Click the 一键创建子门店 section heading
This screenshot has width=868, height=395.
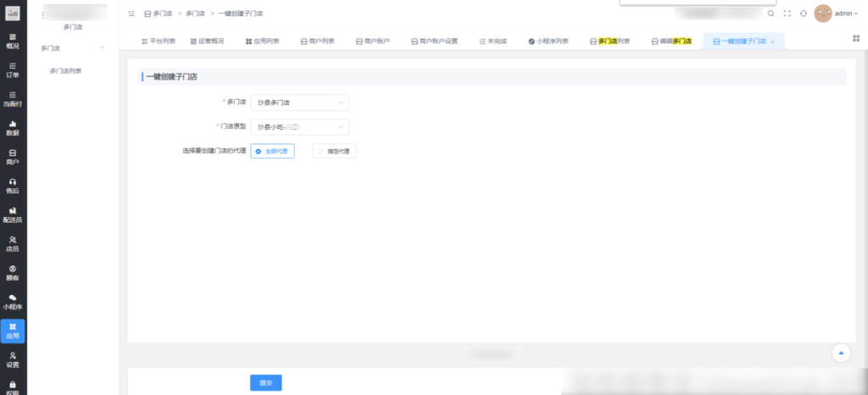(171, 77)
